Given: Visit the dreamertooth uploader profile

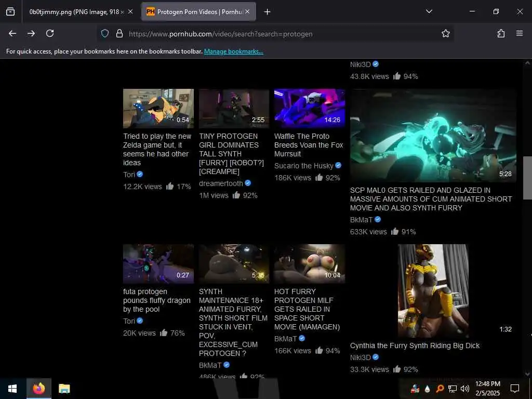Looking at the screenshot, I should pos(221,183).
